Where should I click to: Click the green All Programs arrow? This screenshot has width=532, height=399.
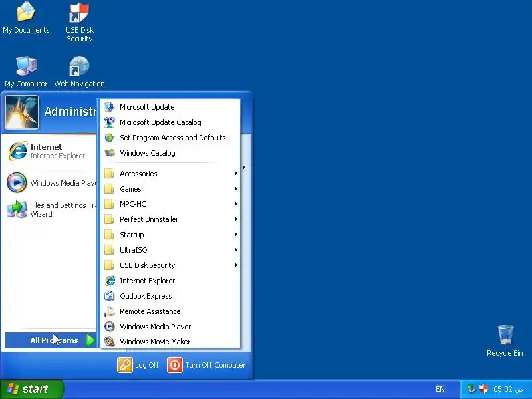tap(90, 340)
